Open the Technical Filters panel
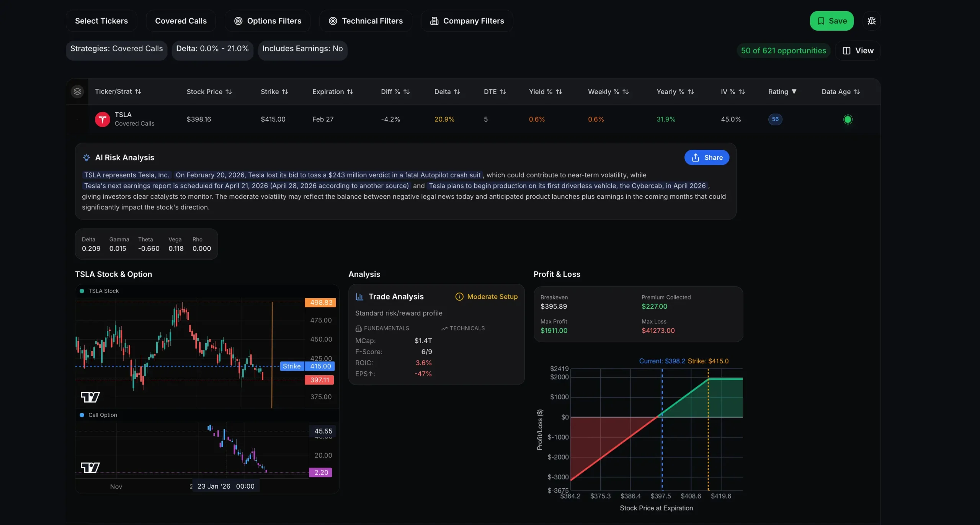Viewport: 980px width, 525px height. pos(365,21)
